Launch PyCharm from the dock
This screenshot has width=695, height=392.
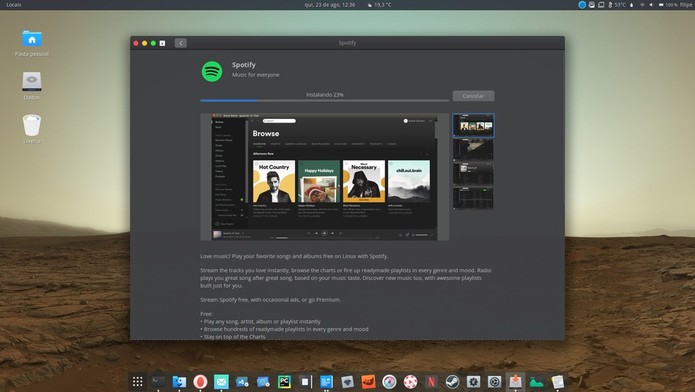[x=284, y=381]
